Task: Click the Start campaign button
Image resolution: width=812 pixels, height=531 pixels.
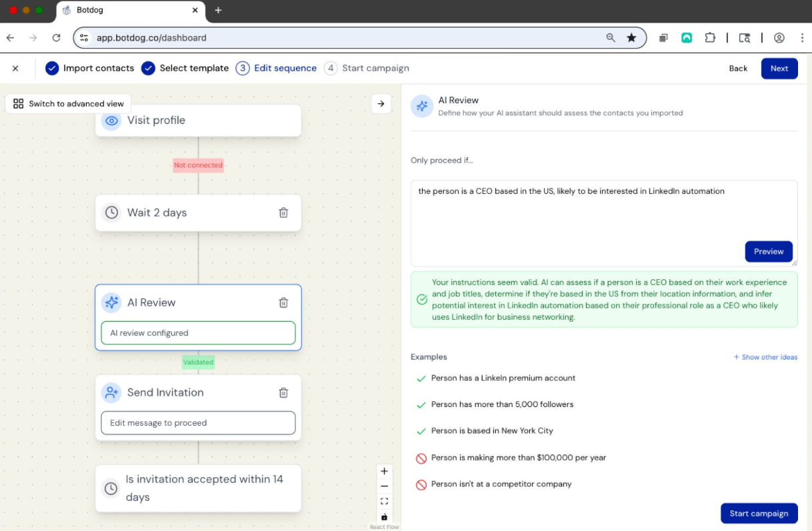Action: [759, 514]
